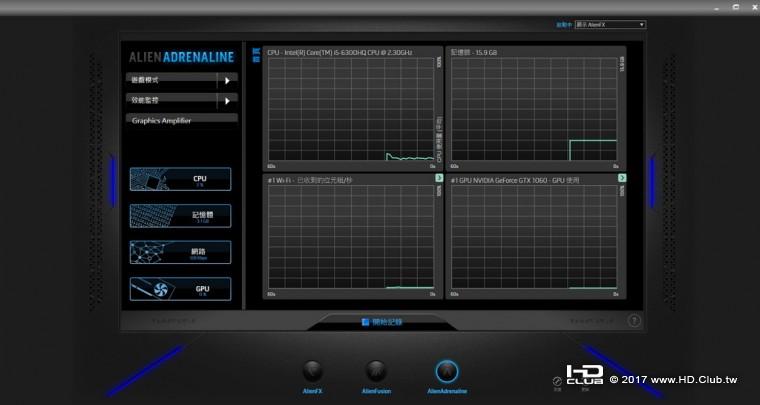This screenshot has width=760, height=405.
Task: Select the AlienAdrenaline module icon
Action: 446,372
